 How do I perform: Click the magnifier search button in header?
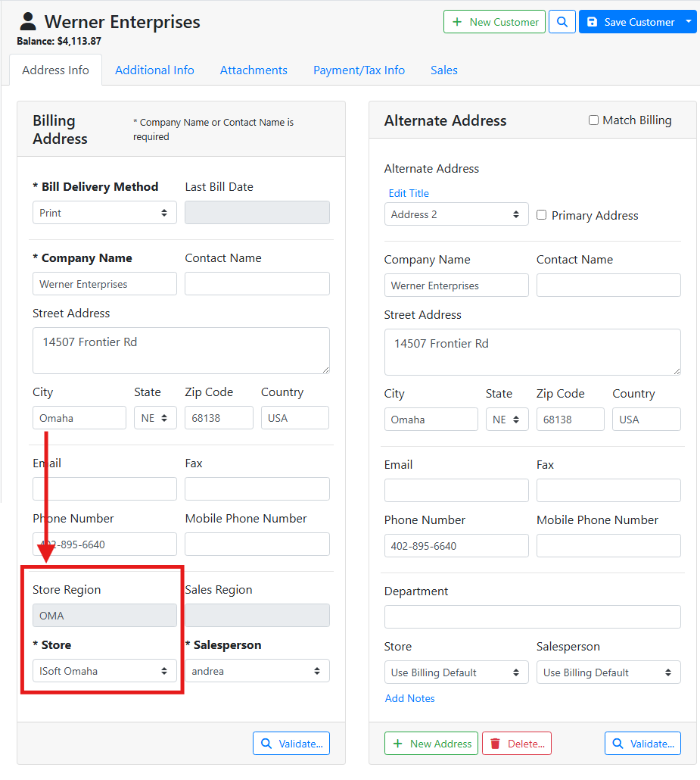click(x=562, y=22)
